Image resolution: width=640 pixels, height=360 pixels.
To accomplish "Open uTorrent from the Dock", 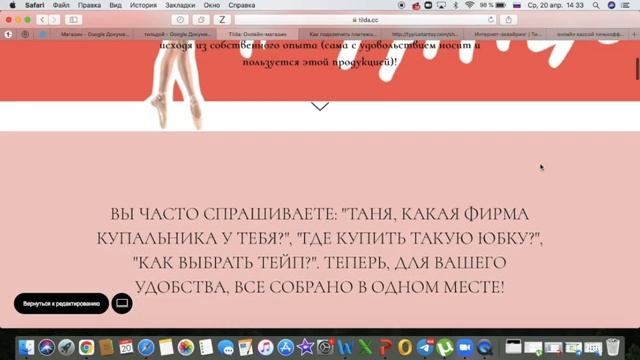I will tap(445, 348).
